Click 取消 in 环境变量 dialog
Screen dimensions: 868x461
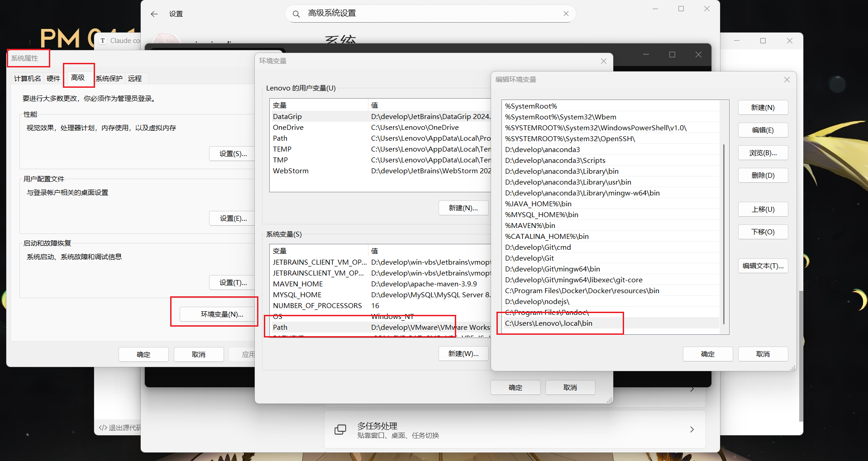(x=570, y=388)
